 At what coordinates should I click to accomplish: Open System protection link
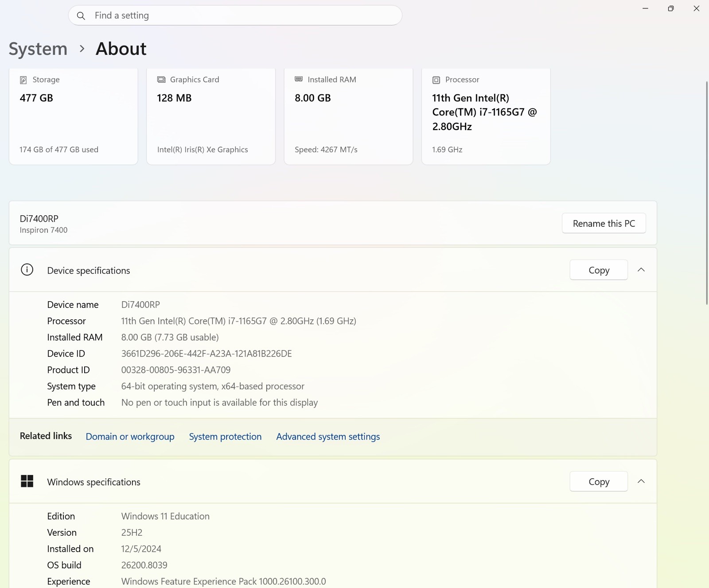point(225,437)
